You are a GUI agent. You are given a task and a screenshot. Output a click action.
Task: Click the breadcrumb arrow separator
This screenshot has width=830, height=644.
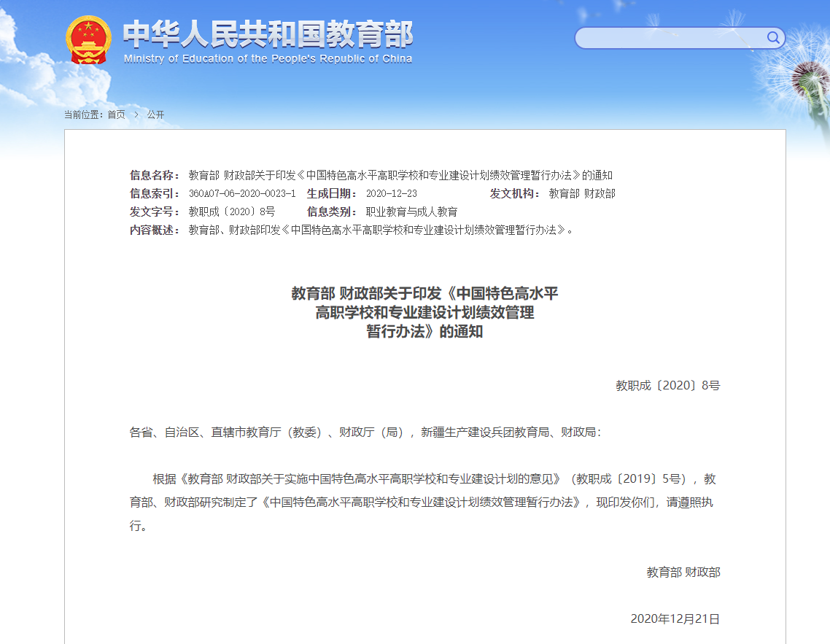click(x=136, y=115)
